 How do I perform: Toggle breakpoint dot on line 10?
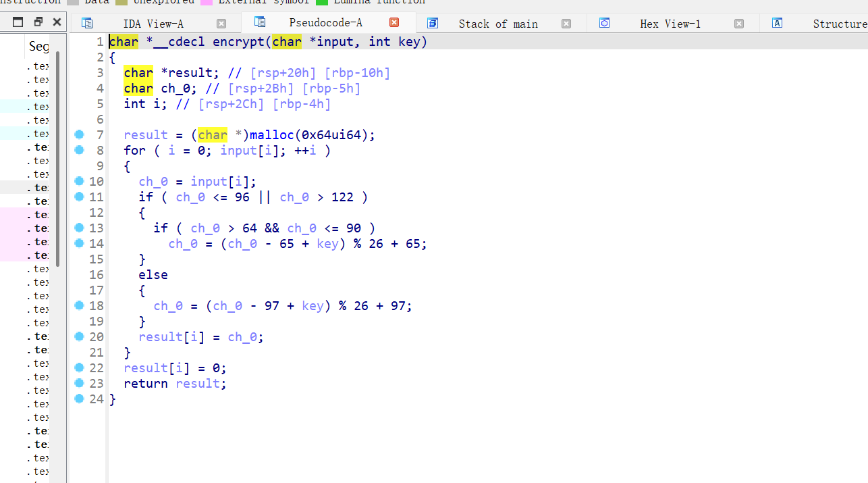[x=80, y=181]
